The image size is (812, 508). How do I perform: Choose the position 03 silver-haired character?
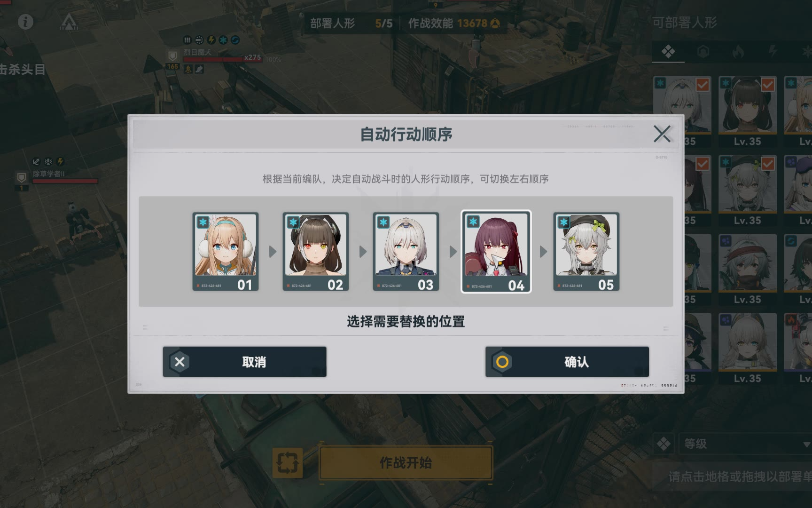[x=406, y=252]
